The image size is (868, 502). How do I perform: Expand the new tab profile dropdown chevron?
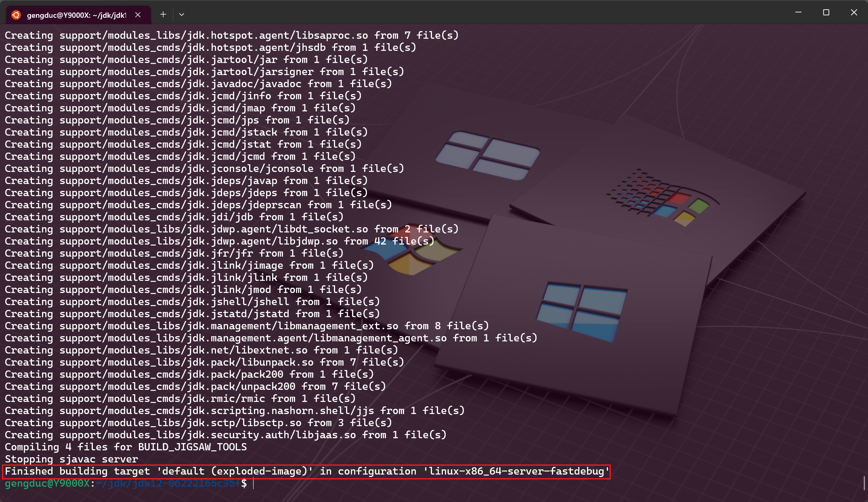point(182,15)
